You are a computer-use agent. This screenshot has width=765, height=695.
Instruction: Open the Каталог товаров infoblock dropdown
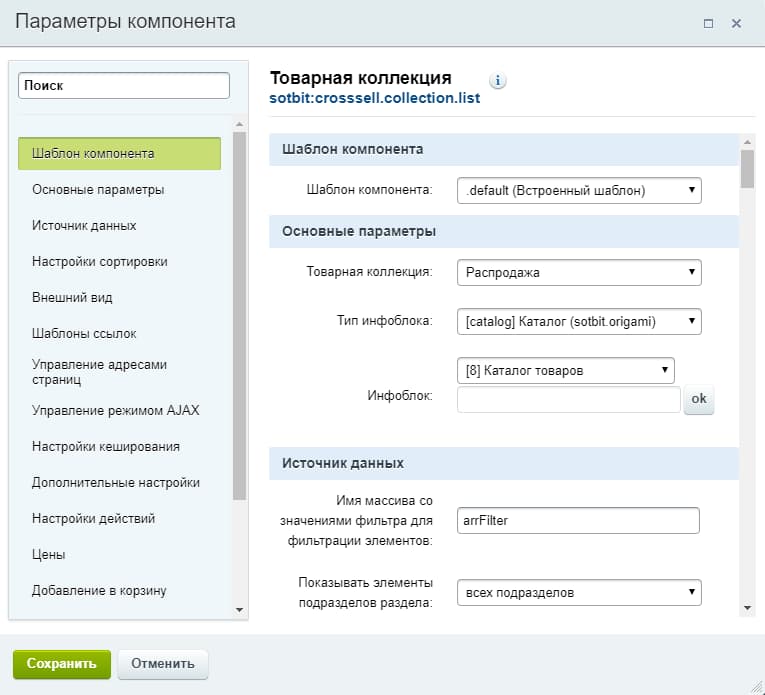565,371
